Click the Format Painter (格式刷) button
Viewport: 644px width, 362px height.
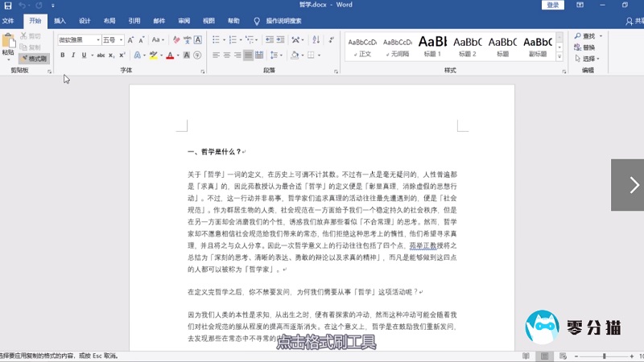click(x=34, y=58)
